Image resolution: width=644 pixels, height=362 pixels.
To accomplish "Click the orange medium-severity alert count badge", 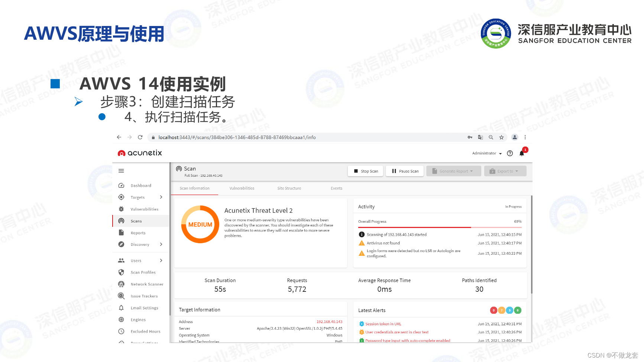I will pos(502,310).
